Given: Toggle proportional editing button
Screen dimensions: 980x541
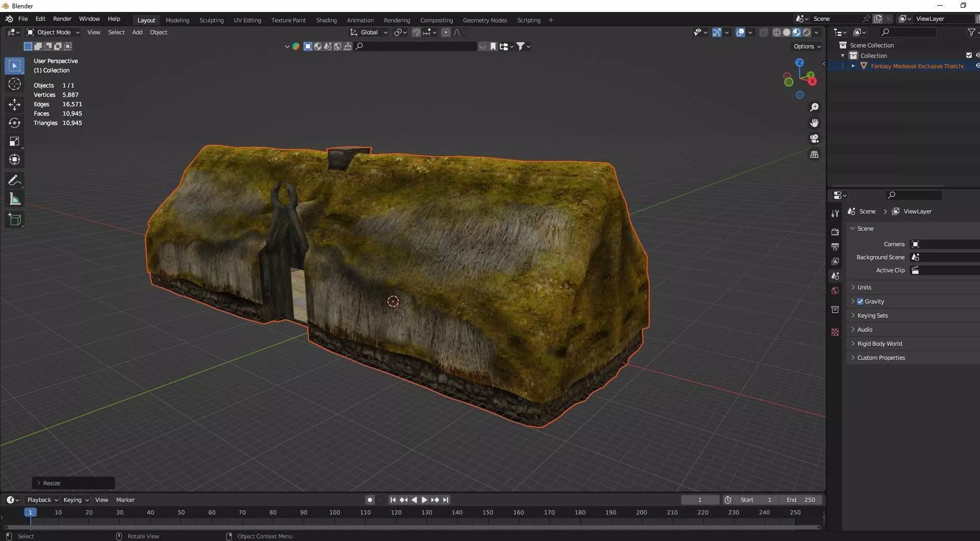Looking at the screenshot, I should pyautogui.click(x=446, y=32).
